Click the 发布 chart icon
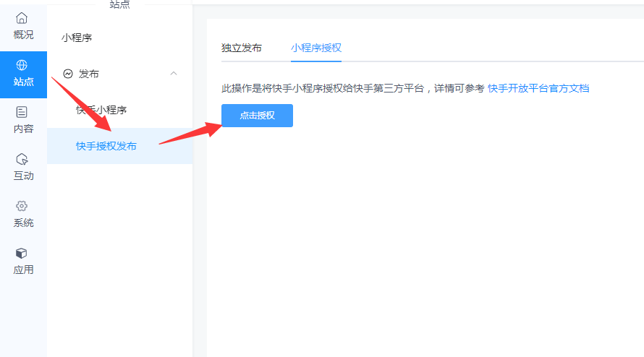Viewport: 644px width, 357px height. [x=68, y=74]
